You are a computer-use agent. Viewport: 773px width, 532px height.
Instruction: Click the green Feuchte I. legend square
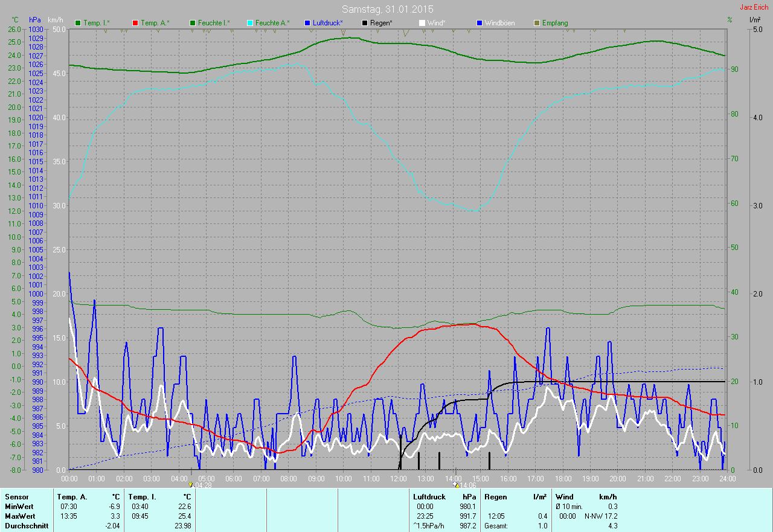pyautogui.click(x=193, y=23)
